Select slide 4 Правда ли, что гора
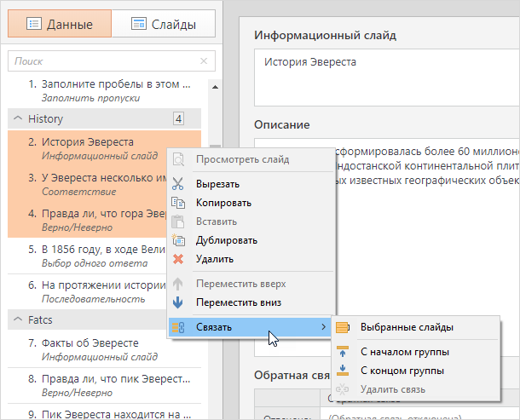 point(88,220)
